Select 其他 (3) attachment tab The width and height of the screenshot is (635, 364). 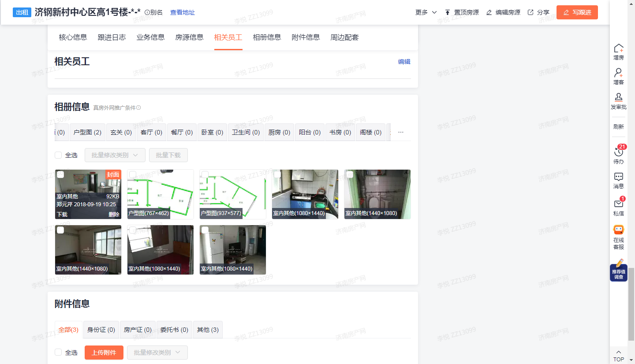[x=208, y=330]
